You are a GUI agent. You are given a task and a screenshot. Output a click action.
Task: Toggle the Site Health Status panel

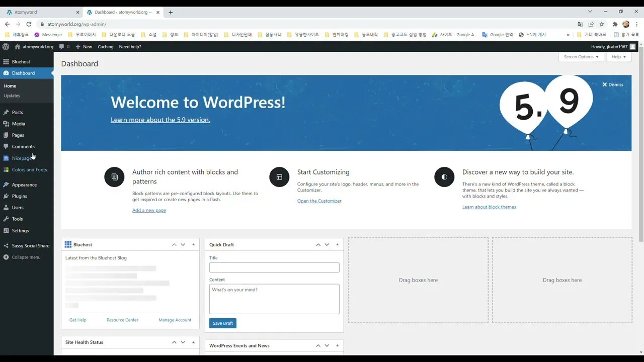tap(194, 342)
